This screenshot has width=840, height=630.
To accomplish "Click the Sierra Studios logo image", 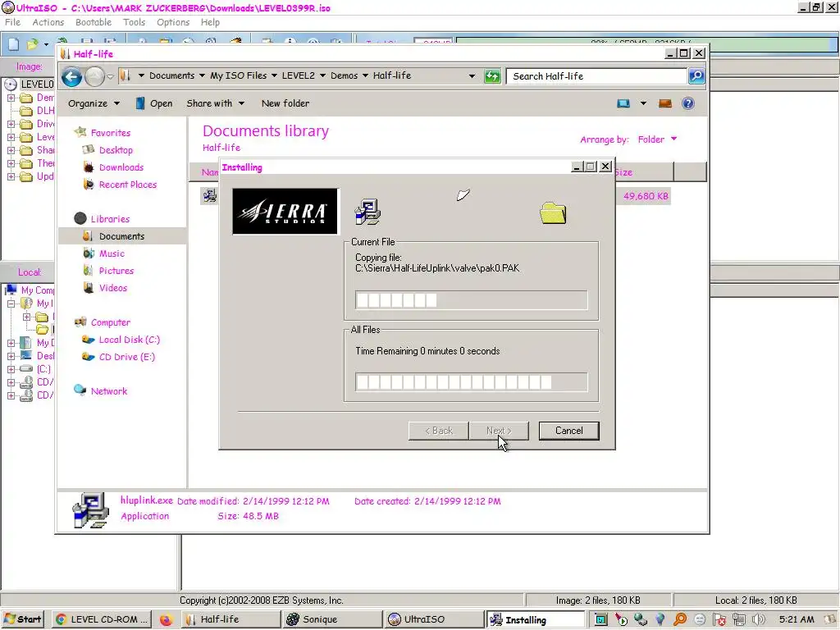I will [x=285, y=211].
